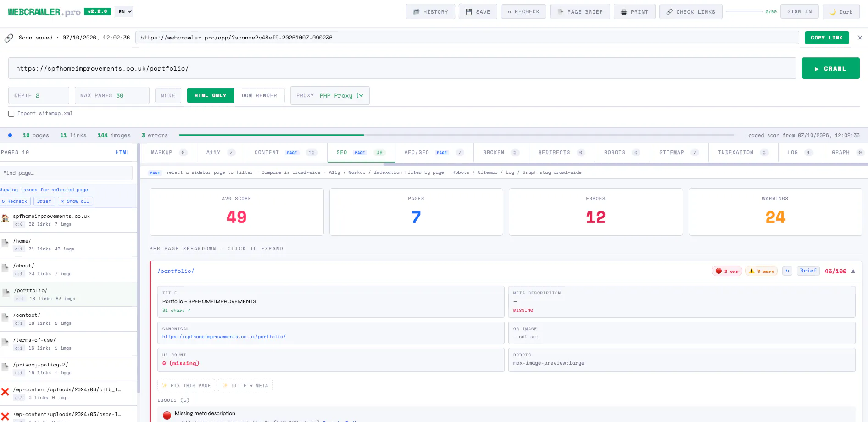Viewport: 868px width, 422px height.
Task: Toggle Import sitemap.xml checkbox
Action: pyautogui.click(x=11, y=113)
